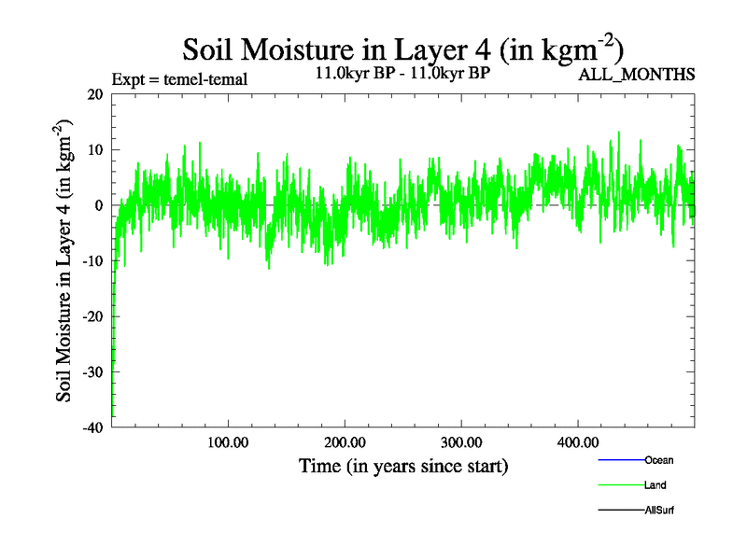The image size is (747, 560).
Task: Click the ALL_MONTHS label
Action: click(638, 75)
